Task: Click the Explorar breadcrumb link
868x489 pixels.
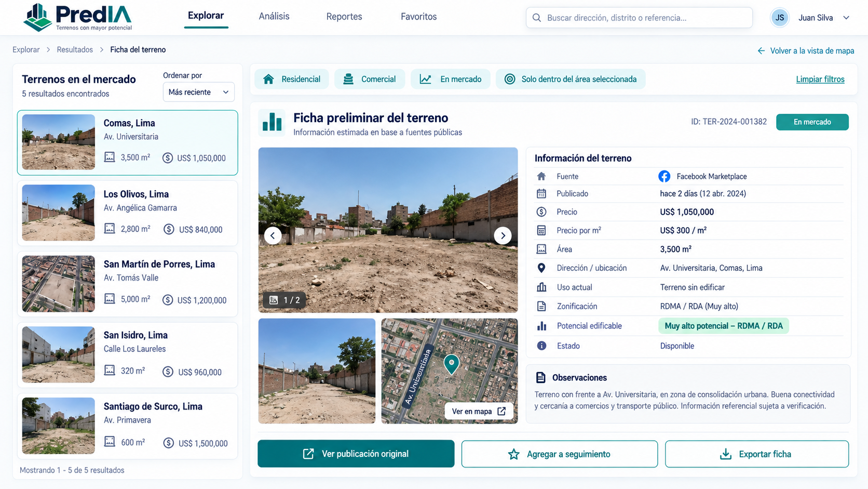Action: pyautogui.click(x=26, y=49)
